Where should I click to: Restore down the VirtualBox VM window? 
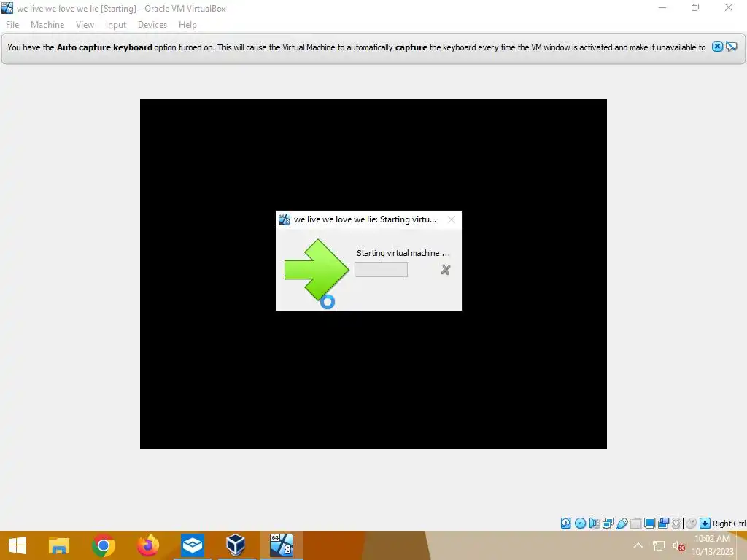click(x=695, y=8)
